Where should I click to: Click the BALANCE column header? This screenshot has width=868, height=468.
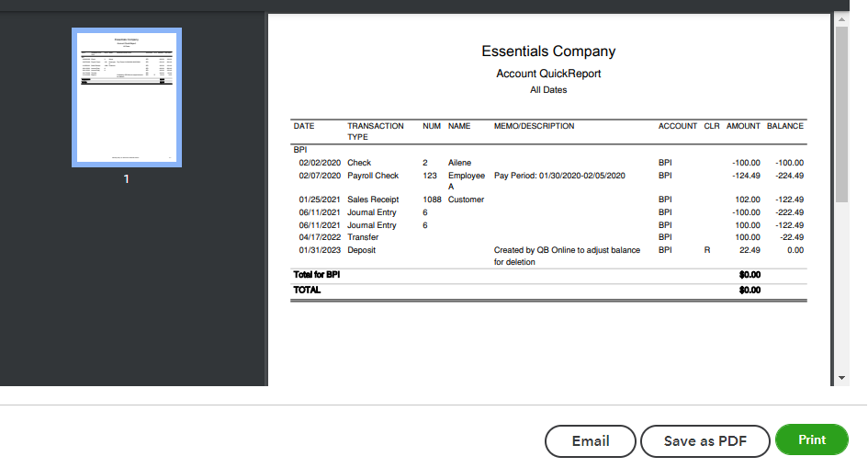[785, 126]
